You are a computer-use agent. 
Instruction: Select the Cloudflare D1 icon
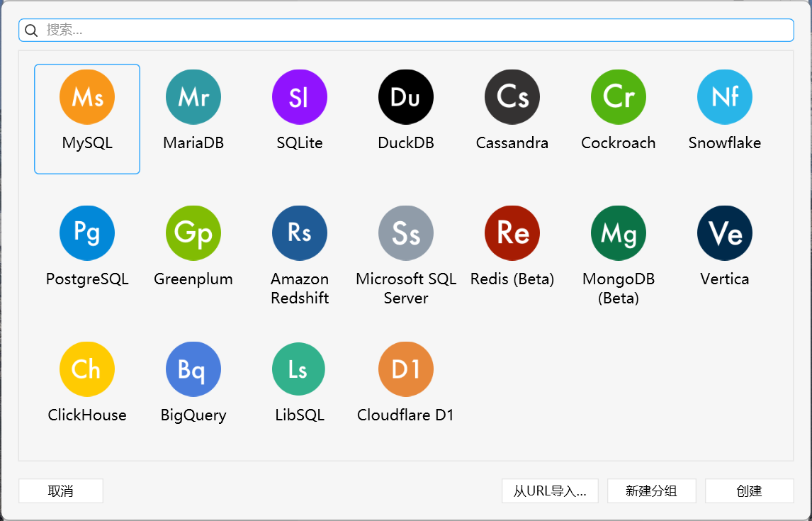point(405,369)
